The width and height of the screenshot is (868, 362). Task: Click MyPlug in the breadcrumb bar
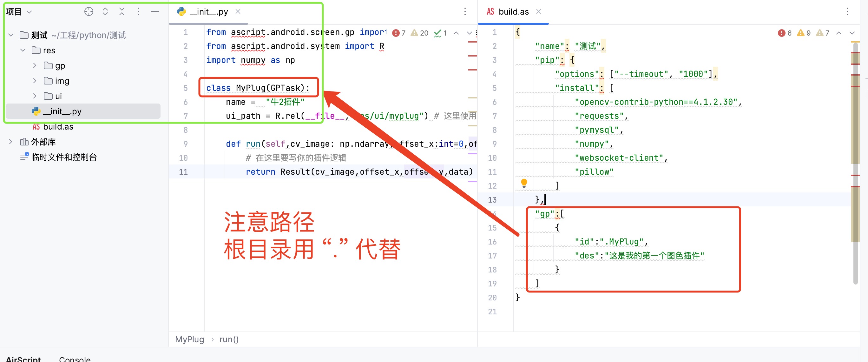click(x=189, y=339)
